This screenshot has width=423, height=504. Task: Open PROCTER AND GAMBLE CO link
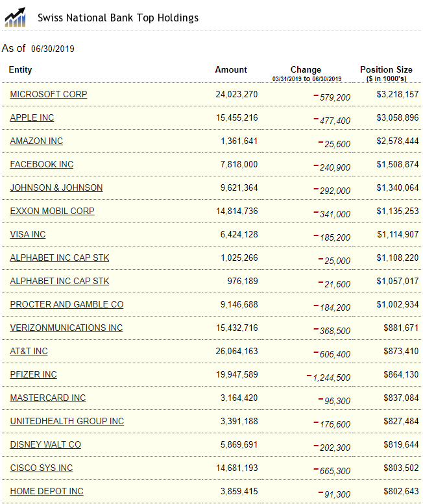coord(67,304)
